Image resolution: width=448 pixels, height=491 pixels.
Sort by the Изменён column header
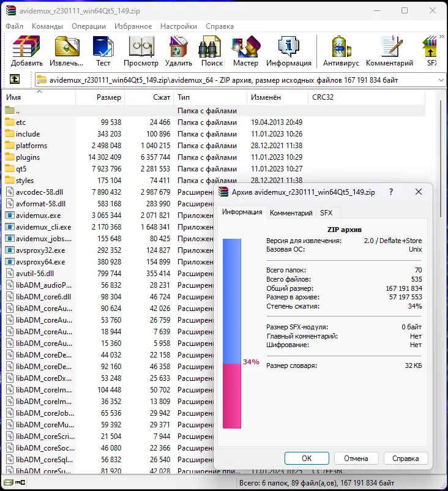(x=278, y=97)
